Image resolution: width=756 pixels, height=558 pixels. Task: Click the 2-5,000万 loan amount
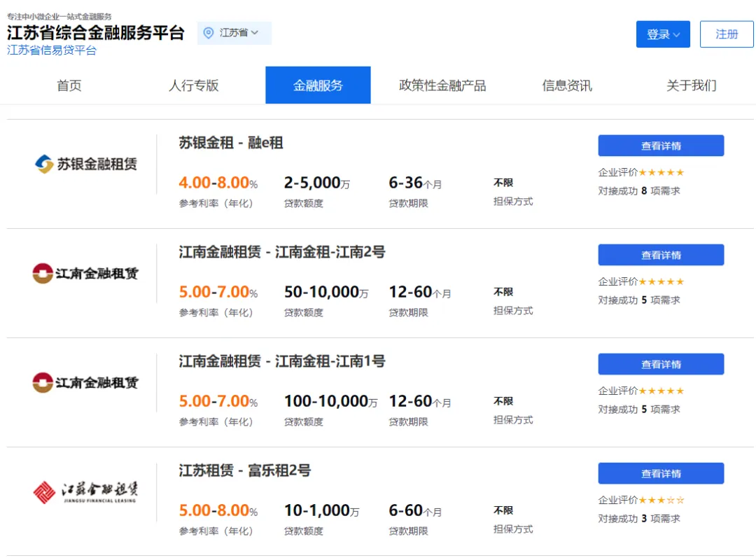point(317,183)
